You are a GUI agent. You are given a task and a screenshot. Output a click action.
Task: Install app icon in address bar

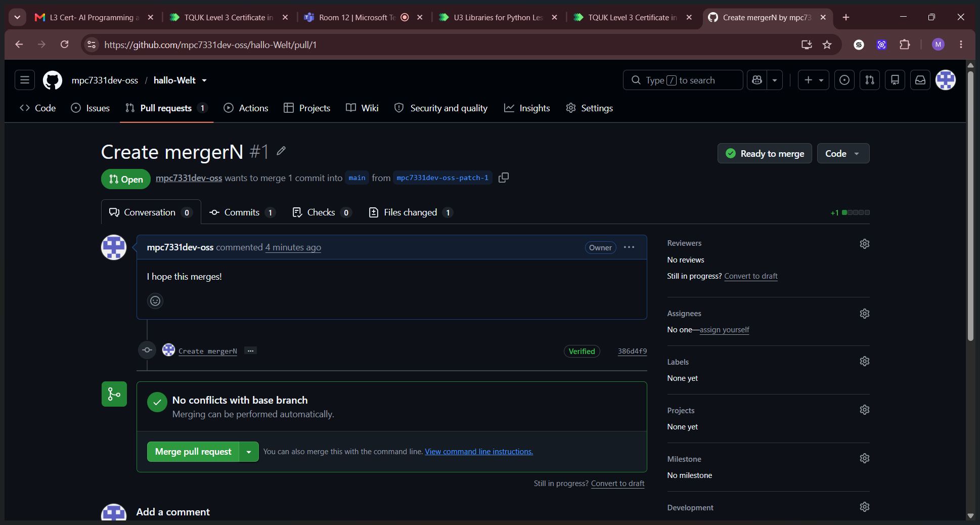click(x=807, y=45)
